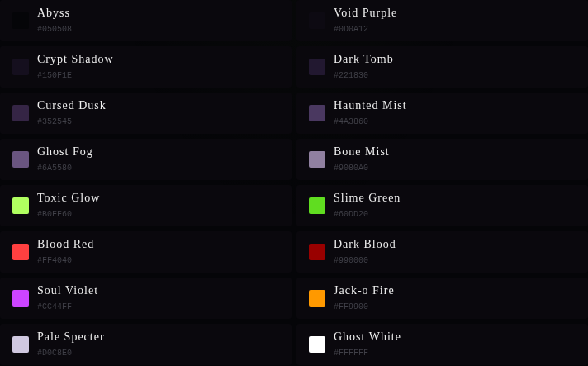This screenshot has width=588, height=366.
Task: Click the #FF9900 hex code label
Action: [351, 307]
